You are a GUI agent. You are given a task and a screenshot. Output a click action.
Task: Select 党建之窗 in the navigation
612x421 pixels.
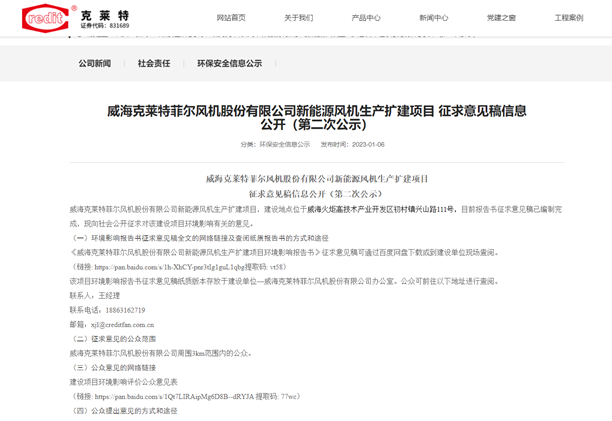501,18
